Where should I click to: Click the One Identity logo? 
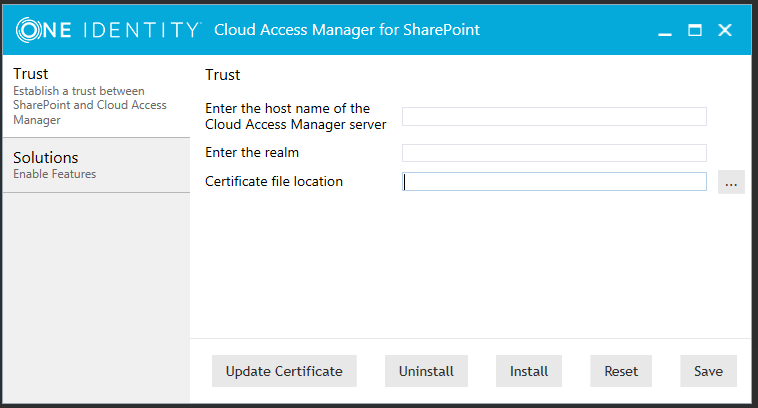coord(107,30)
